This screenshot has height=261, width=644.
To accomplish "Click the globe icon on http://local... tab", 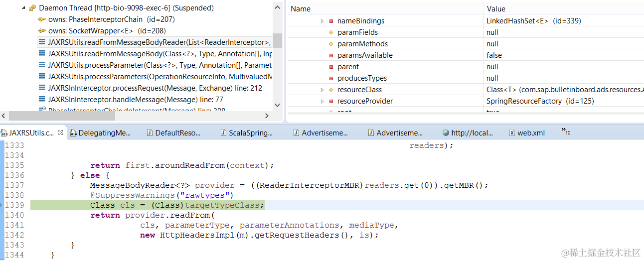I will click(x=446, y=133).
